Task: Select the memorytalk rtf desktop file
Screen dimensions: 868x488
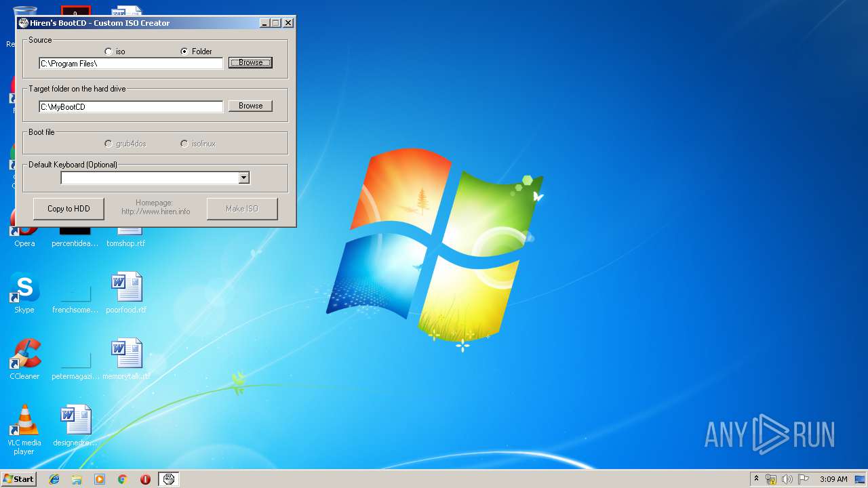Action: click(126, 359)
